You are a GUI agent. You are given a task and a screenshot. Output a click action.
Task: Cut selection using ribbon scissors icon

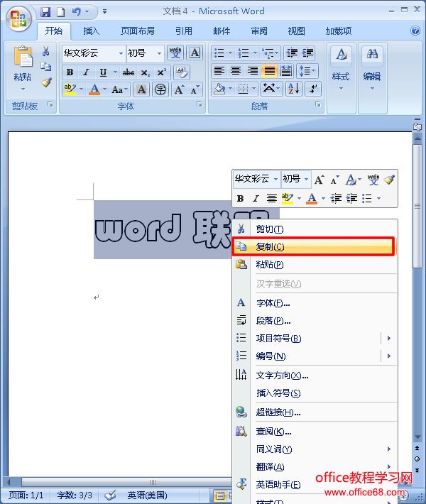click(x=45, y=51)
